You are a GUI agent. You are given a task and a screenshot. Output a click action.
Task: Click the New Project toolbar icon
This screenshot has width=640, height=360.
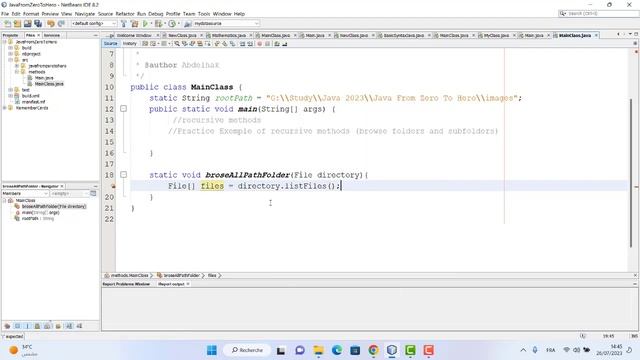tap(17, 24)
